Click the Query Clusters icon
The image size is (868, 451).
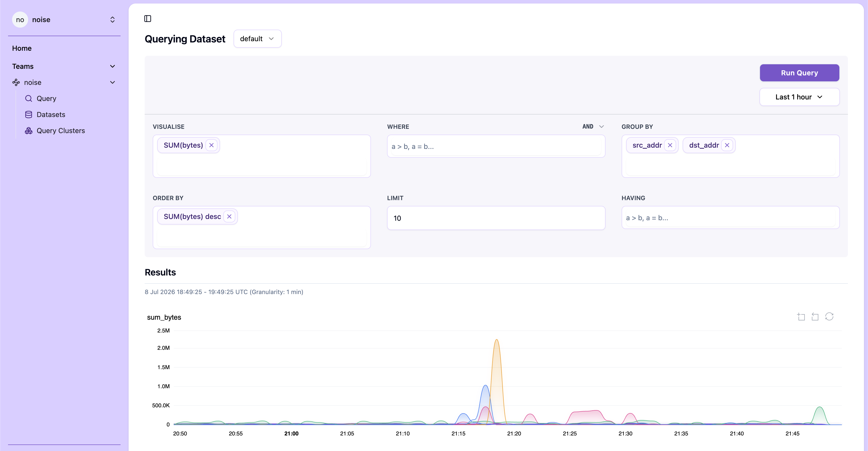point(29,131)
